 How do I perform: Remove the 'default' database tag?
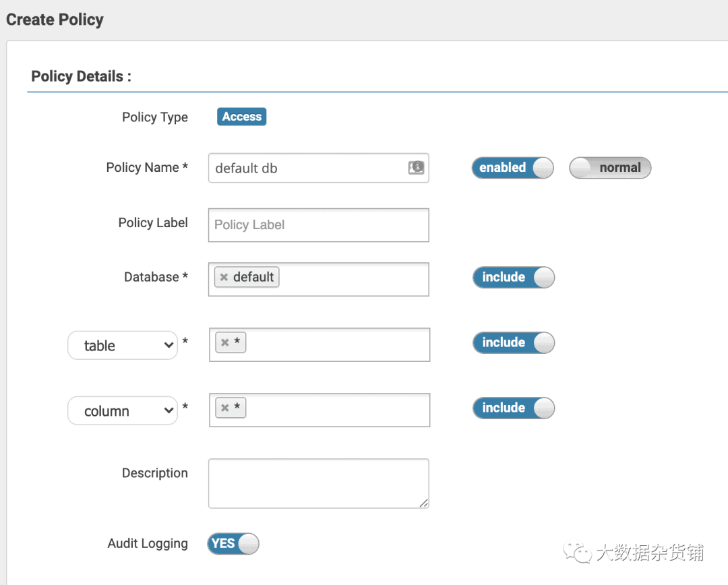tap(224, 278)
